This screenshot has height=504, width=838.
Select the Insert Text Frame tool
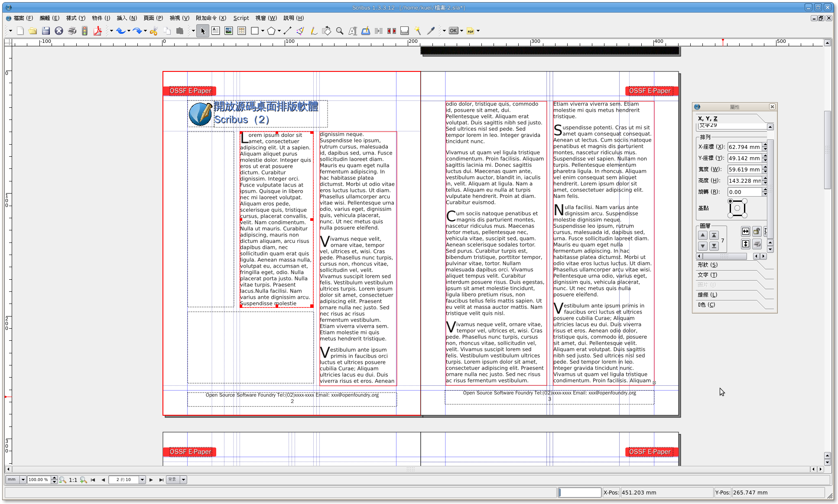(x=216, y=31)
